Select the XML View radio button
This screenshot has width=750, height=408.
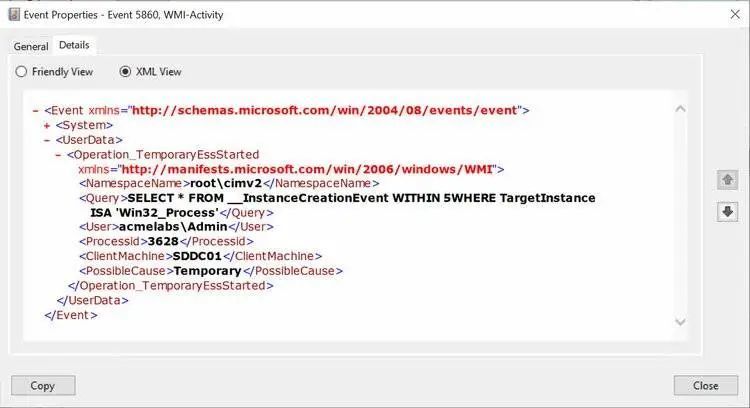(x=125, y=72)
